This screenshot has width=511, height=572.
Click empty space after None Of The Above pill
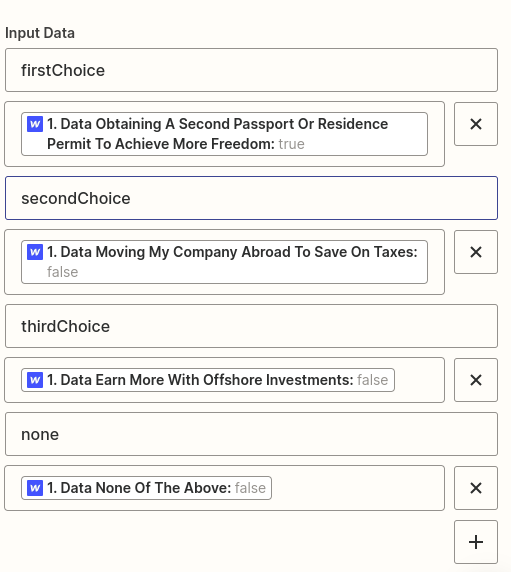(357, 488)
